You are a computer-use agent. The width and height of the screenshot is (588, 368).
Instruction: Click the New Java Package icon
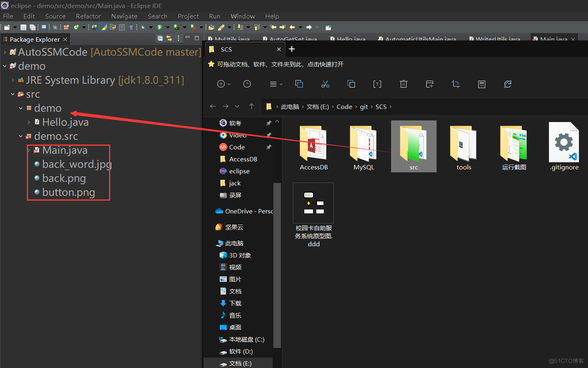[66, 27]
